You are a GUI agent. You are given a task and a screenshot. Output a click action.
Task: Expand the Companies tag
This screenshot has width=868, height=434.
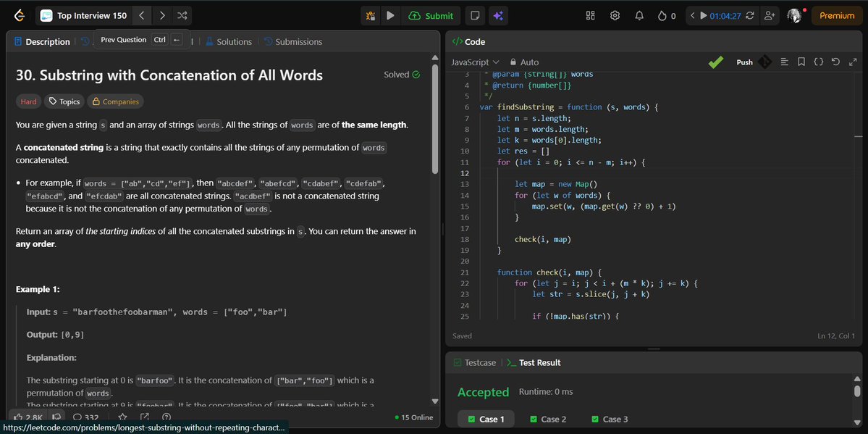coord(116,101)
